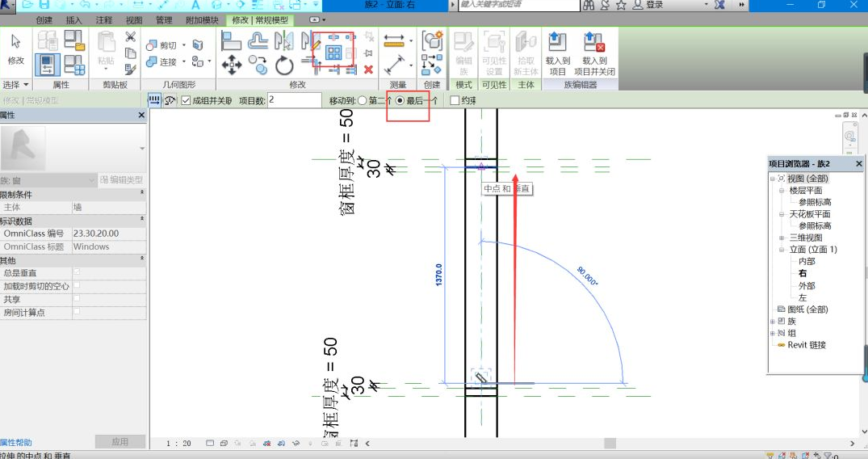Click the red Delete icon

pyautogui.click(x=368, y=69)
